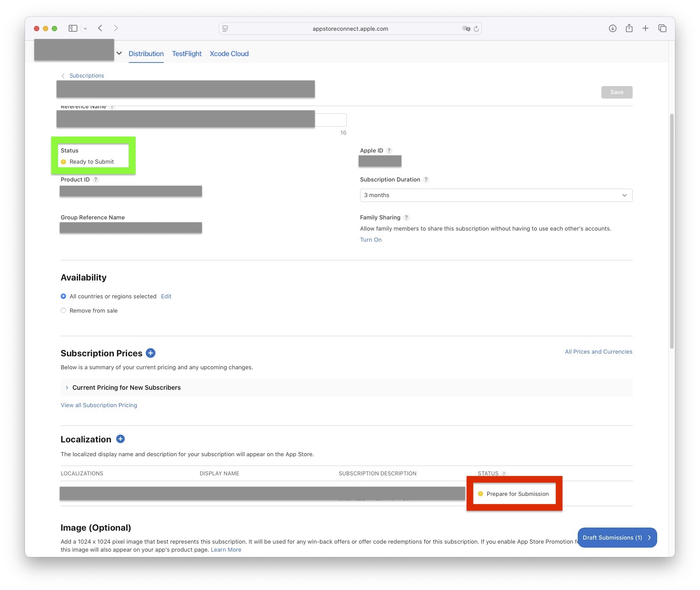Open the Subscription Duration 3 months dropdown
This screenshot has height=590, width=700.
496,195
